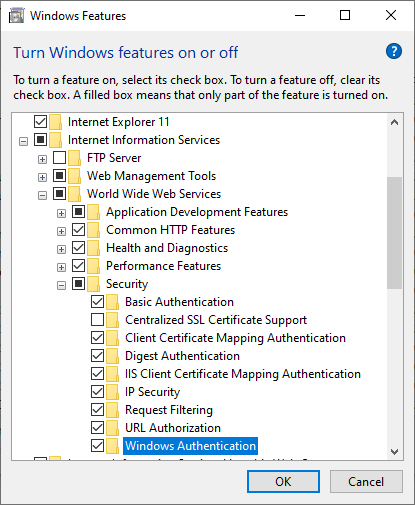Toggle the Application Development Features checkbox
This screenshot has height=505, width=415.
pyautogui.click(x=78, y=211)
